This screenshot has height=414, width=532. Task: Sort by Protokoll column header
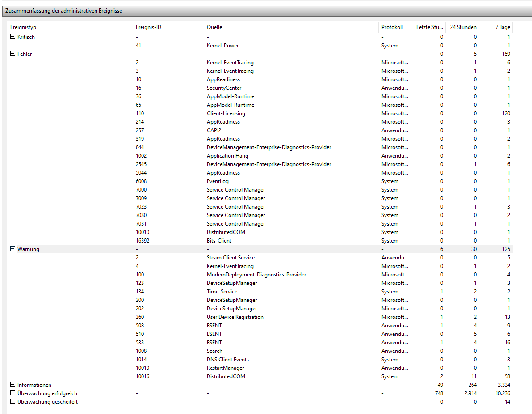[x=395, y=27]
